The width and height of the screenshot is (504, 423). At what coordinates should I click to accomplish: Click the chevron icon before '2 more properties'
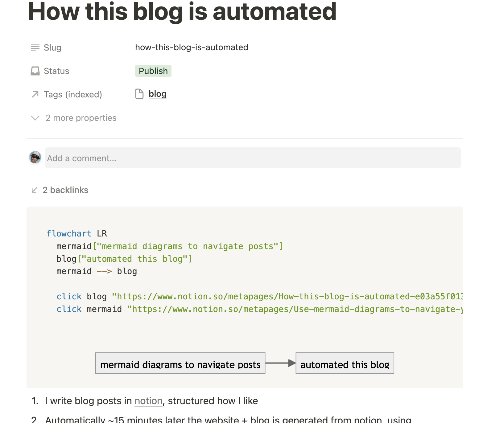pyautogui.click(x=35, y=118)
